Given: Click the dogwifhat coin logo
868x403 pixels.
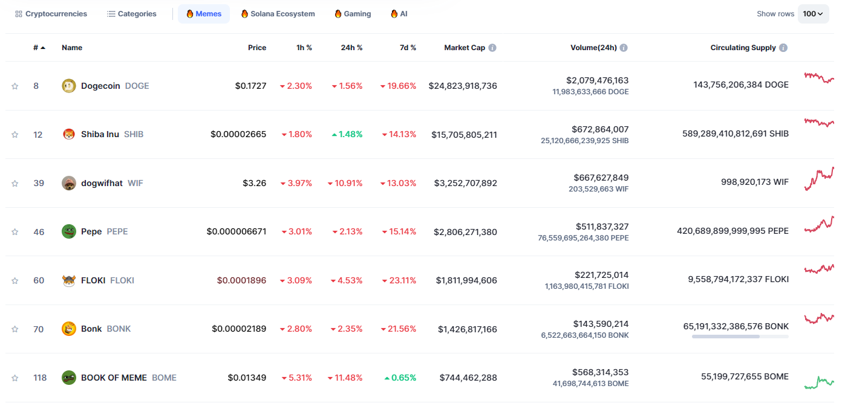Looking at the screenshot, I should pyautogui.click(x=69, y=183).
